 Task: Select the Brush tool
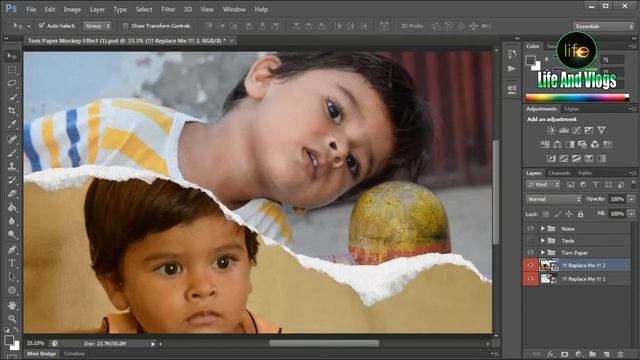click(x=12, y=153)
